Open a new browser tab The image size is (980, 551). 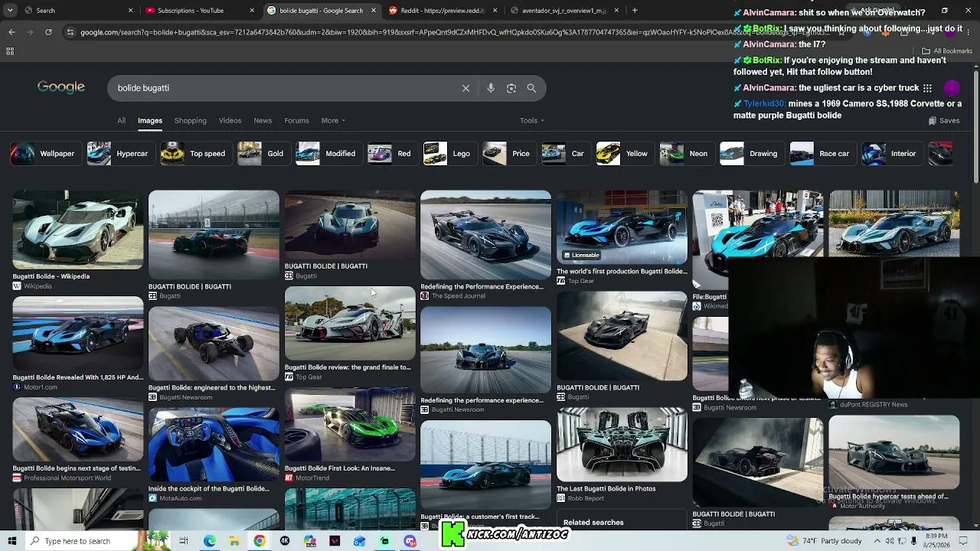point(635,11)
